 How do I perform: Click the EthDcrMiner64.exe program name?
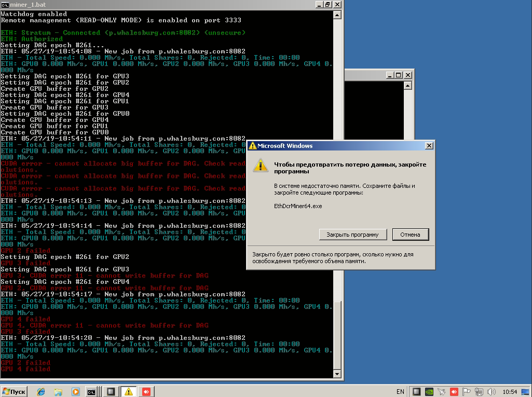click(x=298, y=206)
